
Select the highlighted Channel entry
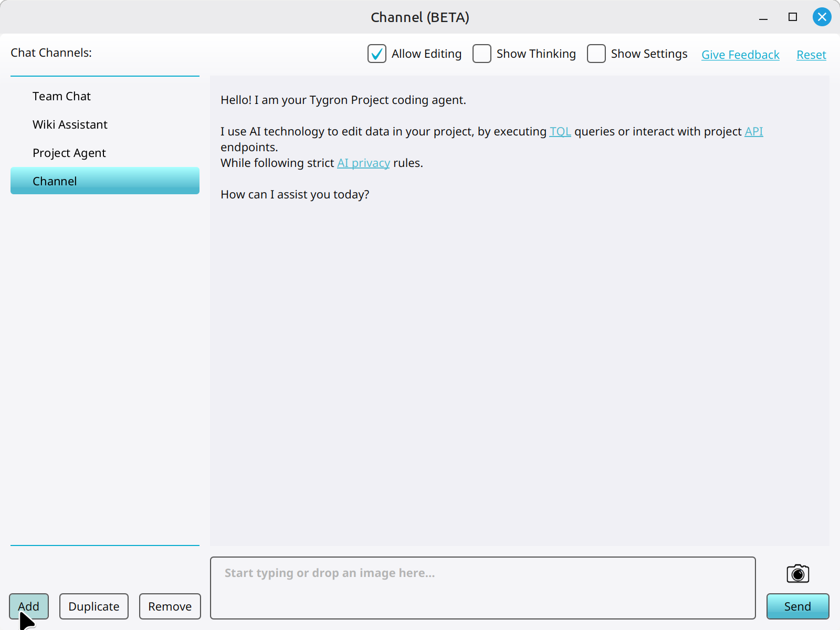click(105, 181)
